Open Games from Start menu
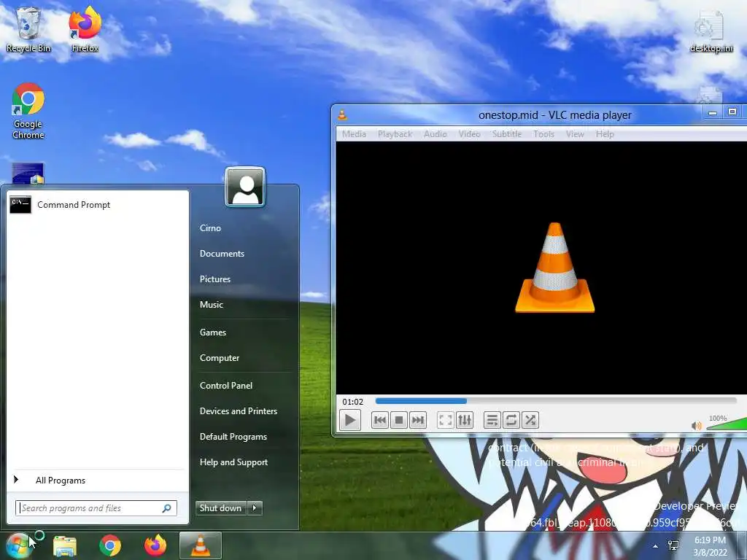Viewport: 747px width, 560px height. click(x=213, y=332)
